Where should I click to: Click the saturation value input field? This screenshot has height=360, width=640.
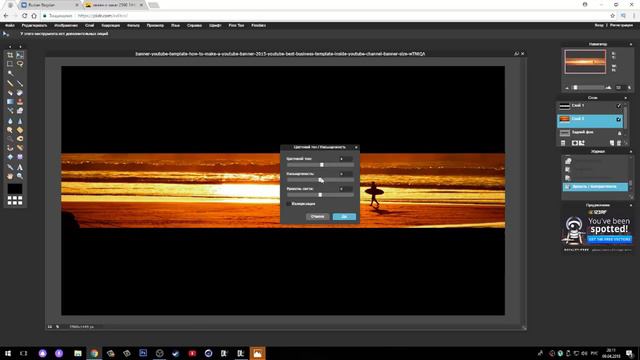(346, 174)
